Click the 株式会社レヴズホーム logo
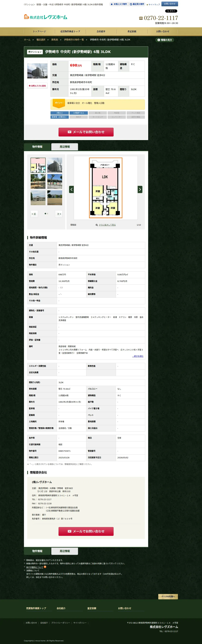 tap(45, 17)
